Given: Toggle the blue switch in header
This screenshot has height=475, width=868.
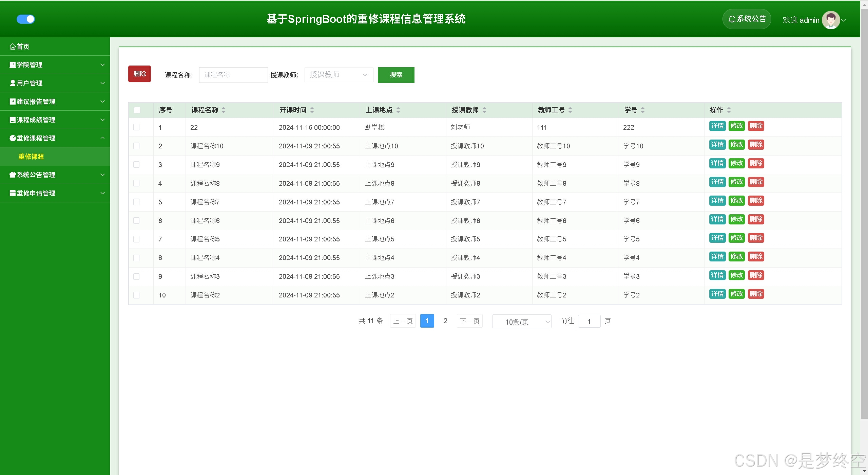Looking at the screenshot, I should pos(26,19).
